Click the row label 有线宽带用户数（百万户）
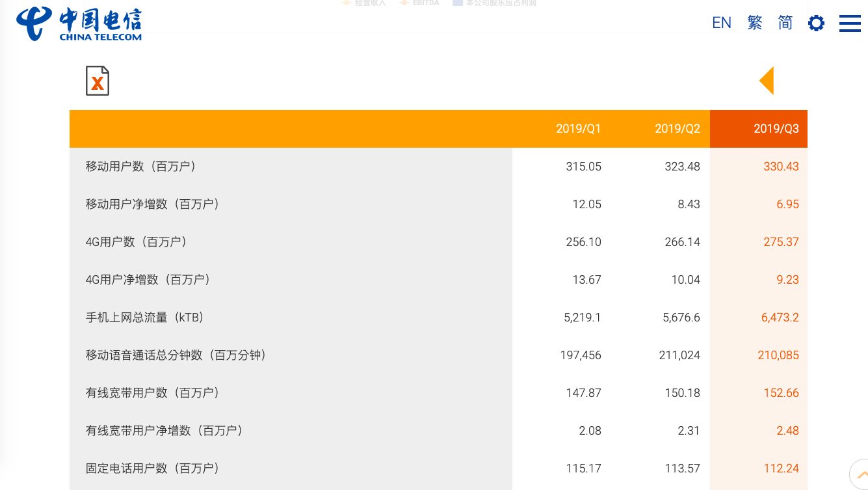Screen dimensions: 868x490 [x=153, y=393]
